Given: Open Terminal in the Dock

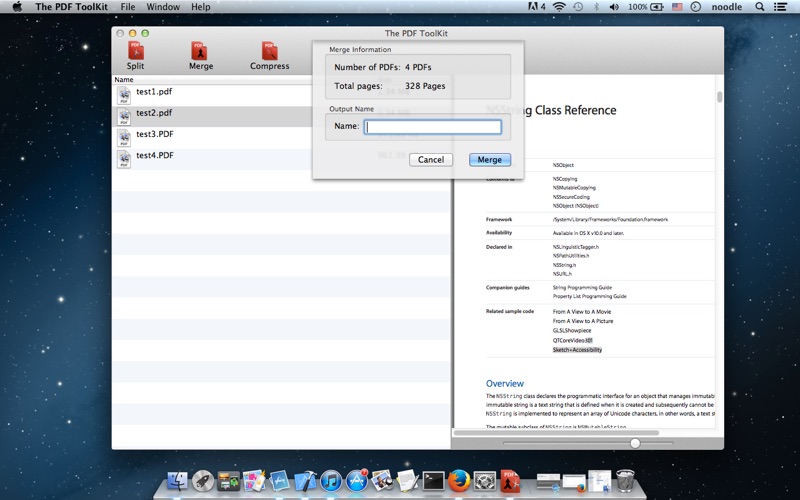Looking at the screenshot, I should click(x=433, y=481).
